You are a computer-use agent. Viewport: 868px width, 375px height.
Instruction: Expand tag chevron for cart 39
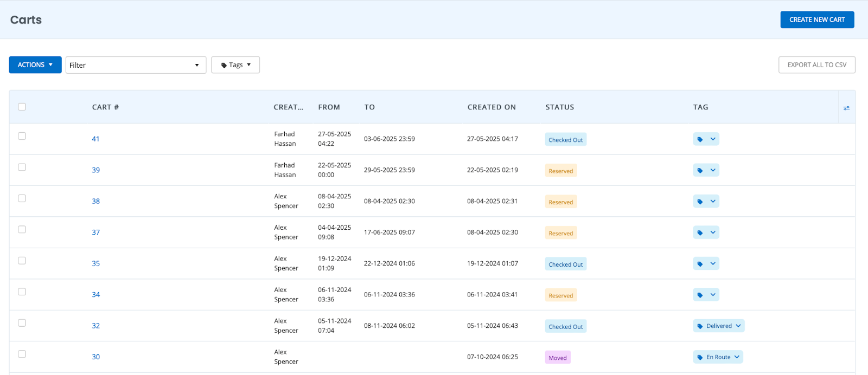click(x=713, y=170)
